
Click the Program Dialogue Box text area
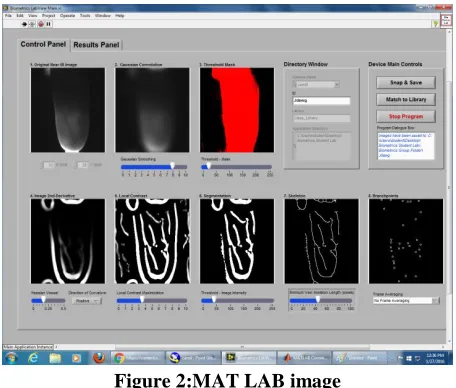(406, 146)
